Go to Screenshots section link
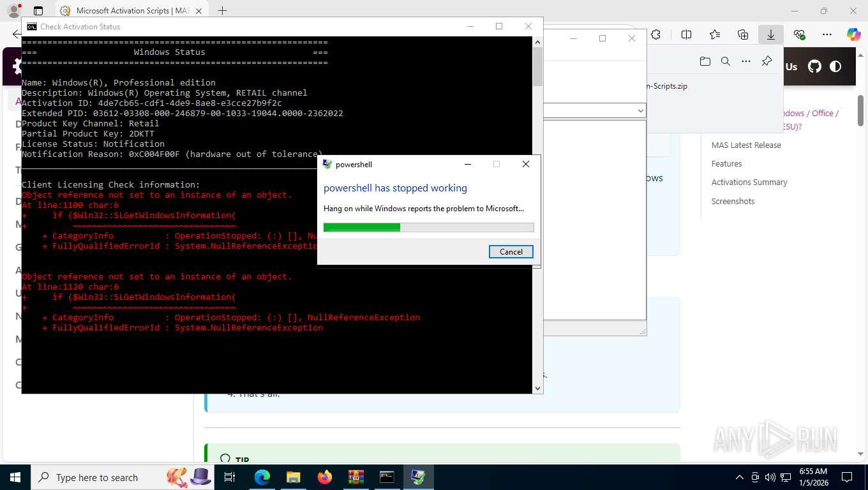The width and height of the screenshot is (868, 490). pos(733,201)
